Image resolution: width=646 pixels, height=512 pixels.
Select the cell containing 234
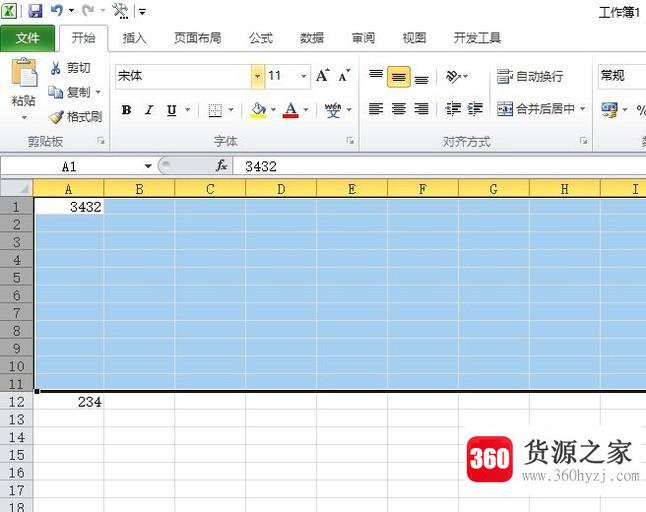point(68,402)
